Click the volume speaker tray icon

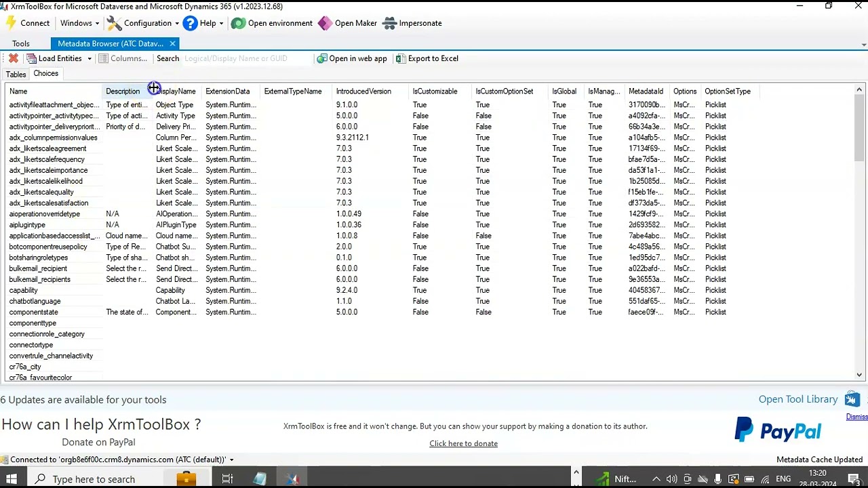[671, 479]
